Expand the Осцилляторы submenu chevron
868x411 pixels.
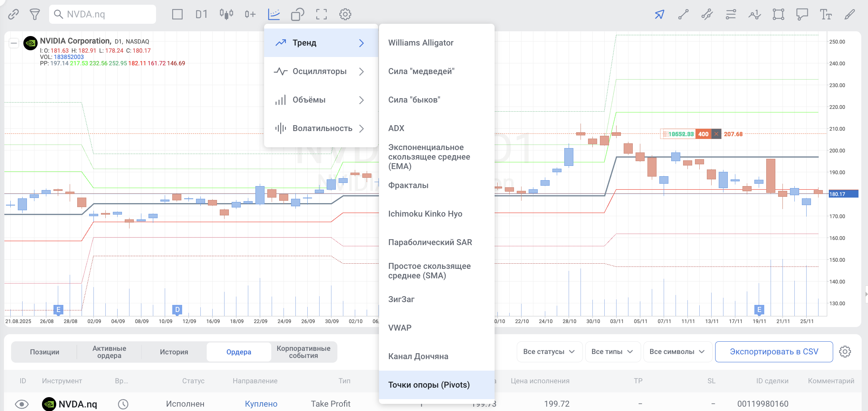pyautogui.click(x=361, y=71)
